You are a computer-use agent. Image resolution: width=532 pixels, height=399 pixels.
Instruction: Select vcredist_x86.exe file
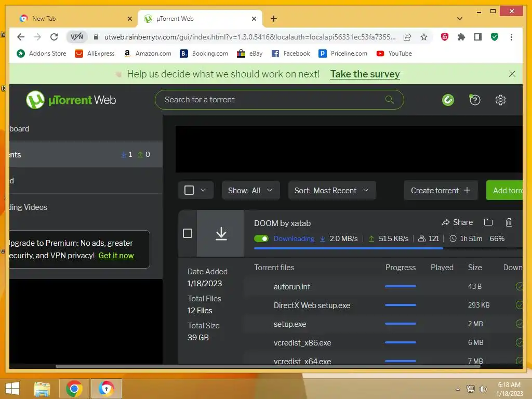pyautogui.click(x=383, y=343)
